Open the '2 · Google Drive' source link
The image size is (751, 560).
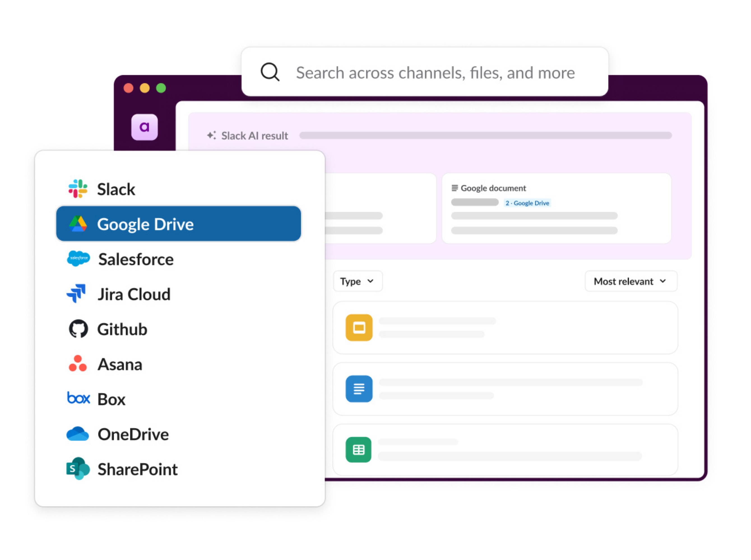pyautogui.click(x=527, y=203)
